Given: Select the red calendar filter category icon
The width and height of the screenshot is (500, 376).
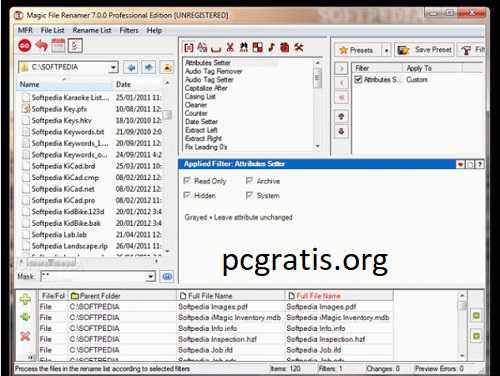Looking at the screenshot, I should [x=284, y=47].
